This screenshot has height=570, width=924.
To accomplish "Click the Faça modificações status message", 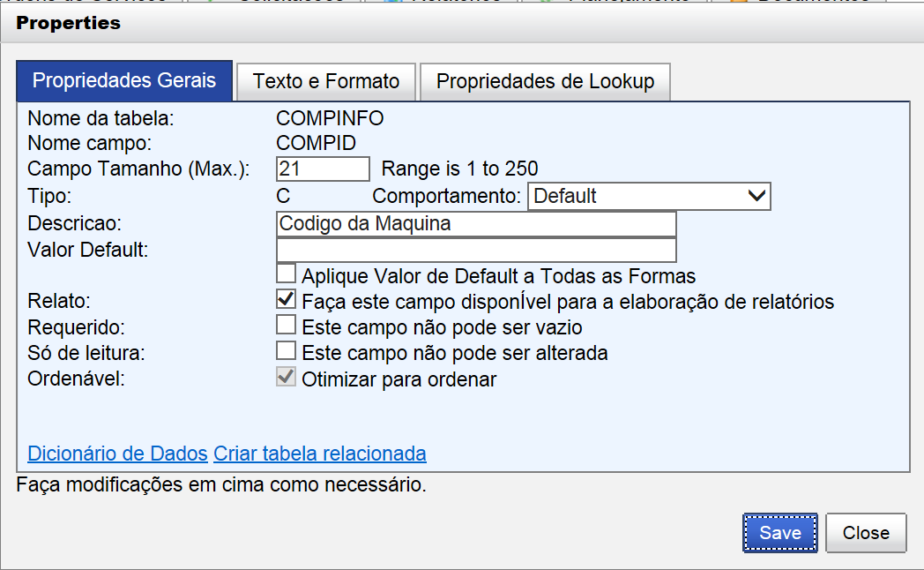I will click(221, 484).
